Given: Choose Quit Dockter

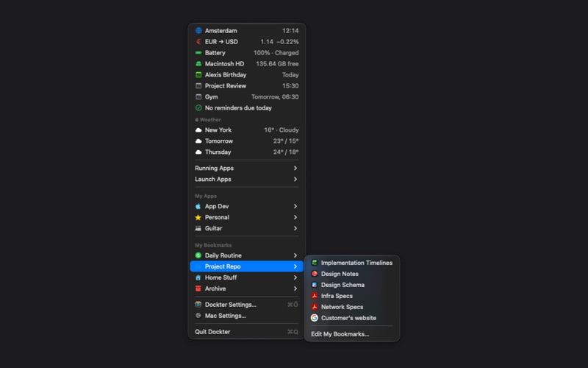Looking at the screenshot, I should (x=246, y=332).
